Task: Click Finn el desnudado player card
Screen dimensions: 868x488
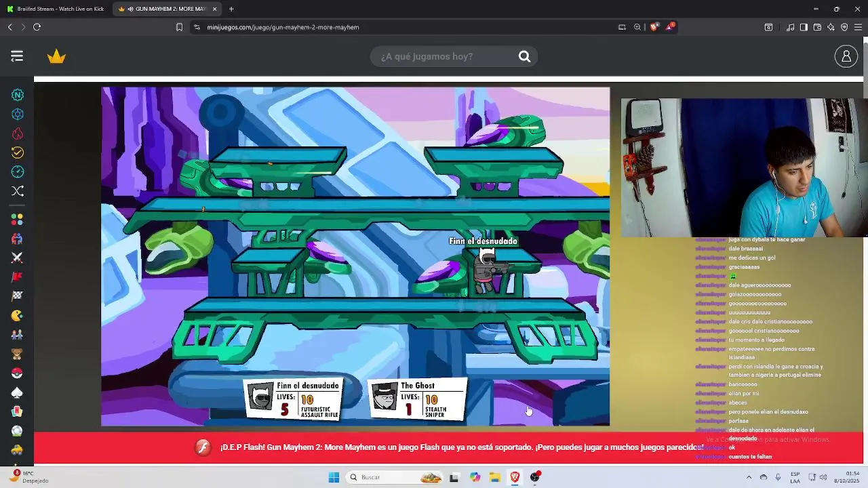Action: [x=293, y=400]
